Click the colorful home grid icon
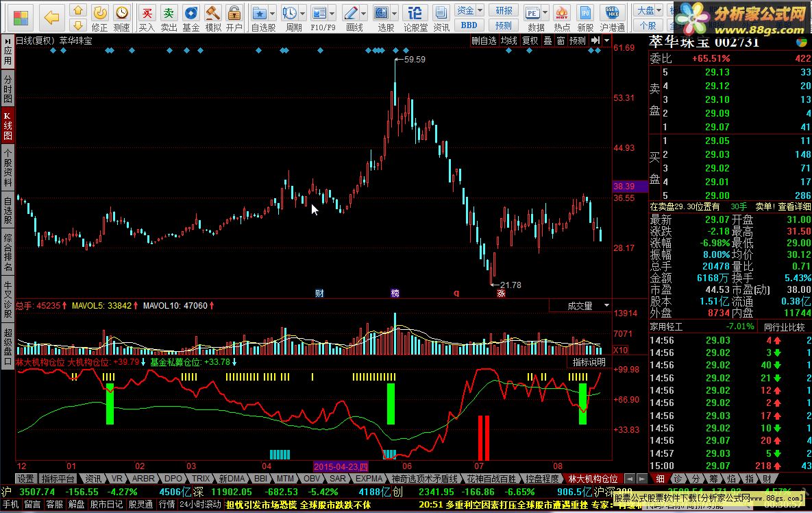The height and width of the screenshot is (513, 812). coord(21,18)
